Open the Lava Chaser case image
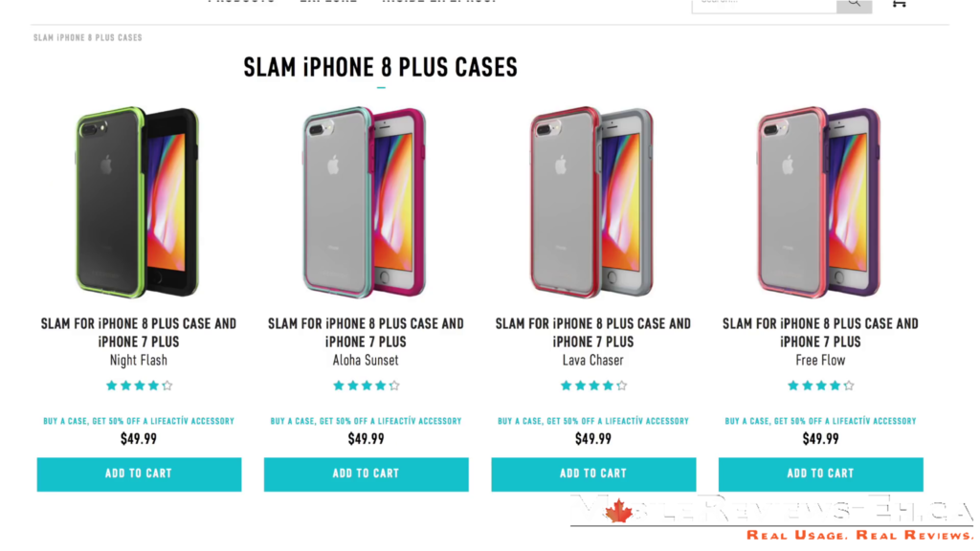Screen dimensions: 980x551 coord(592,202)
